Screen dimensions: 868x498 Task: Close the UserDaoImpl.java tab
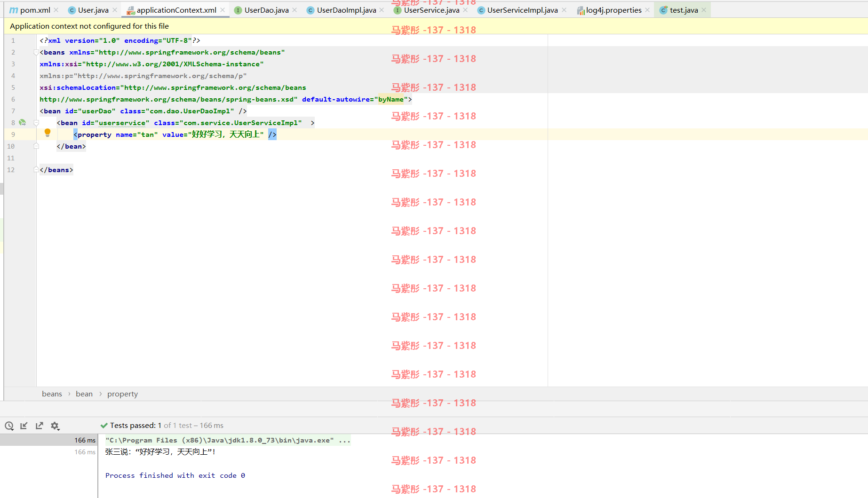[x=382, y=10]
